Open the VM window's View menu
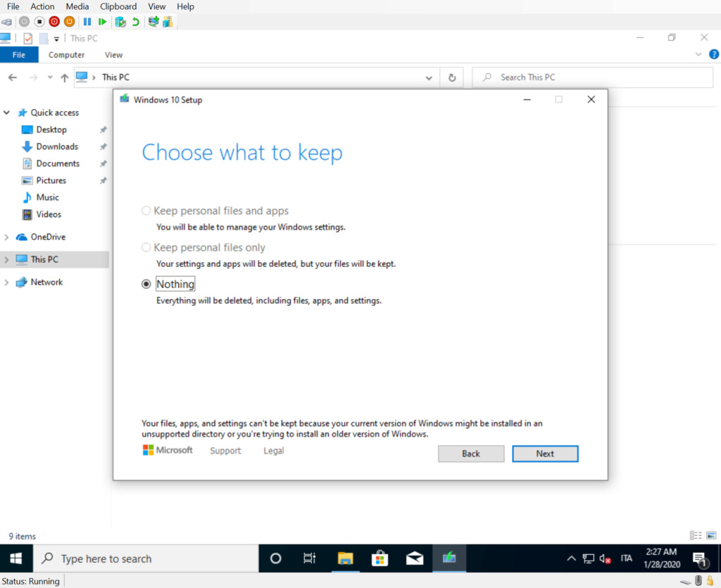The image size is (721, 588). (157, 6)
